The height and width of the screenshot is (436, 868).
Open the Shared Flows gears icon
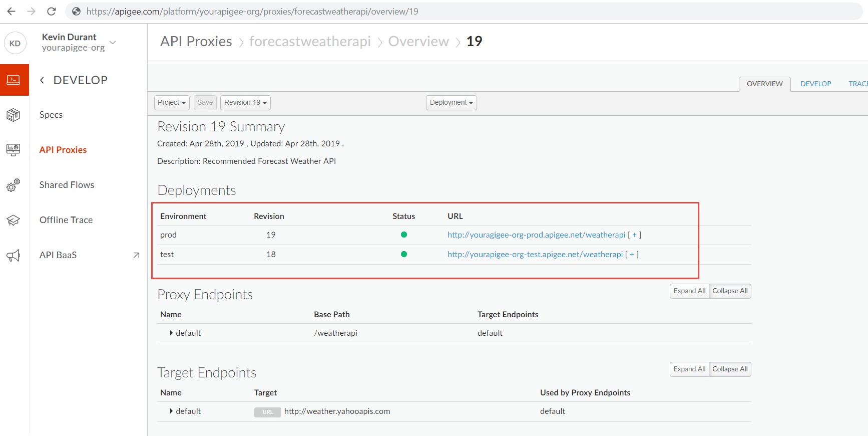14,185
